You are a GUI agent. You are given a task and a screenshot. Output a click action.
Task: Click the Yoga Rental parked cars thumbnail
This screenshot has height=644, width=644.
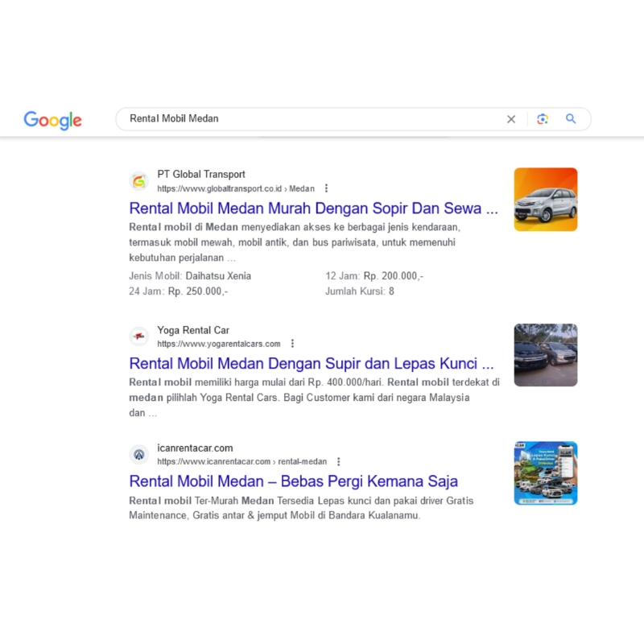tap(546, 355)
